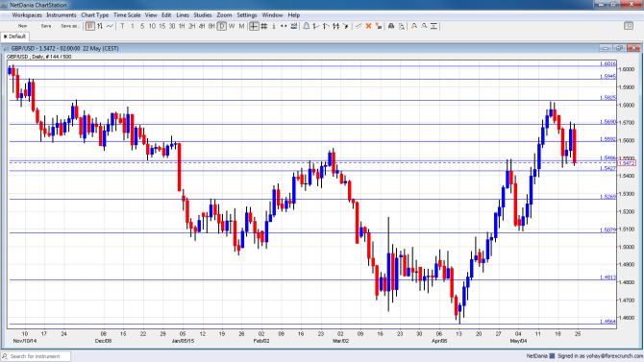Open the Instruments menu

click(62, 15)
